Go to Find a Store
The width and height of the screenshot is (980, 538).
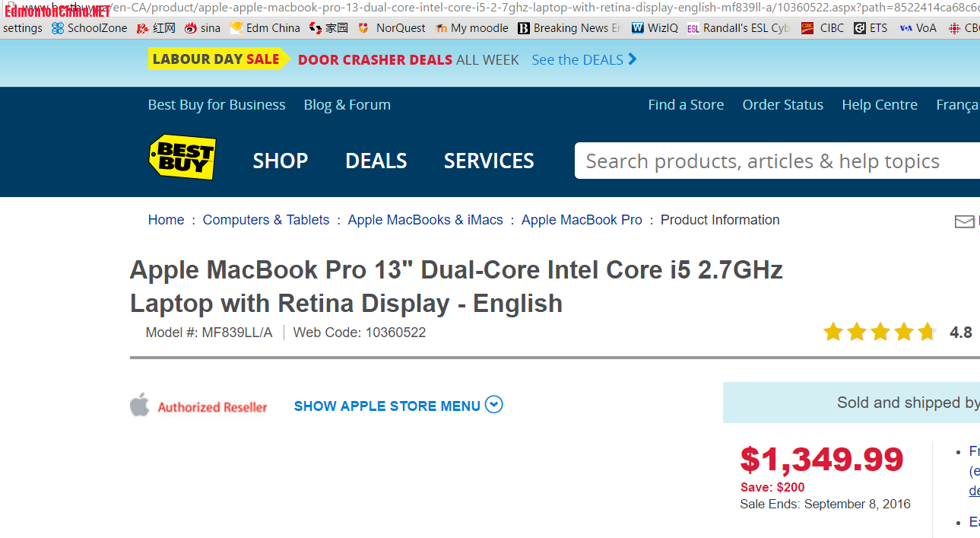click(686, 105)
